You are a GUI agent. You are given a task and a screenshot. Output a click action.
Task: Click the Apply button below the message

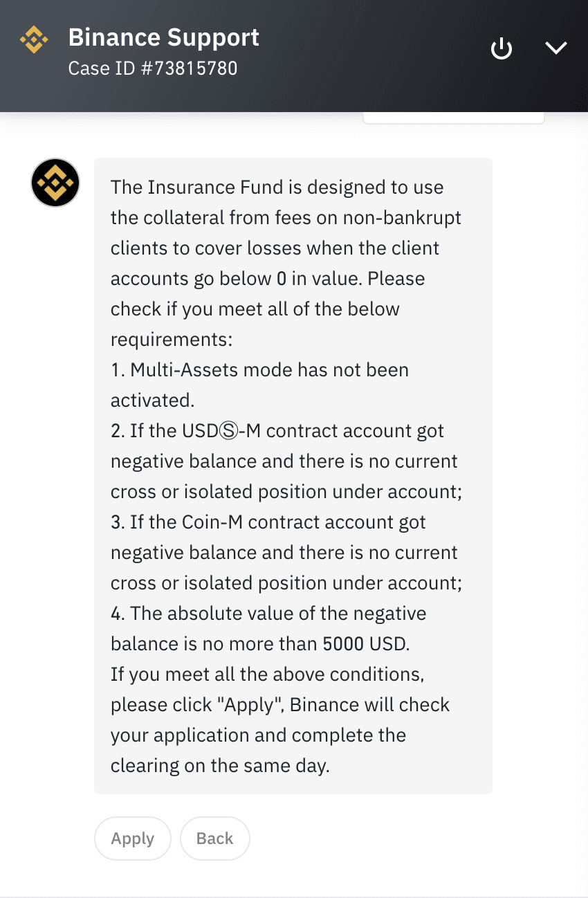133,839
